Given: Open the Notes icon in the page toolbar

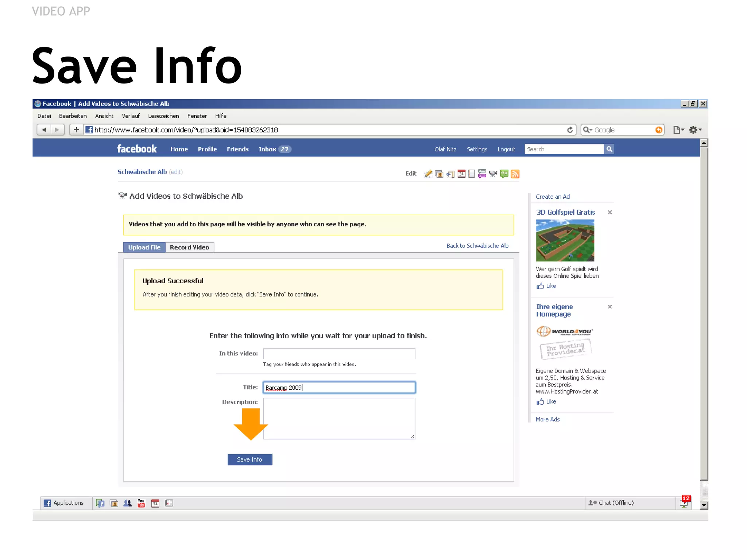Looking at the screenshot, I should click(x=472, y=174).
